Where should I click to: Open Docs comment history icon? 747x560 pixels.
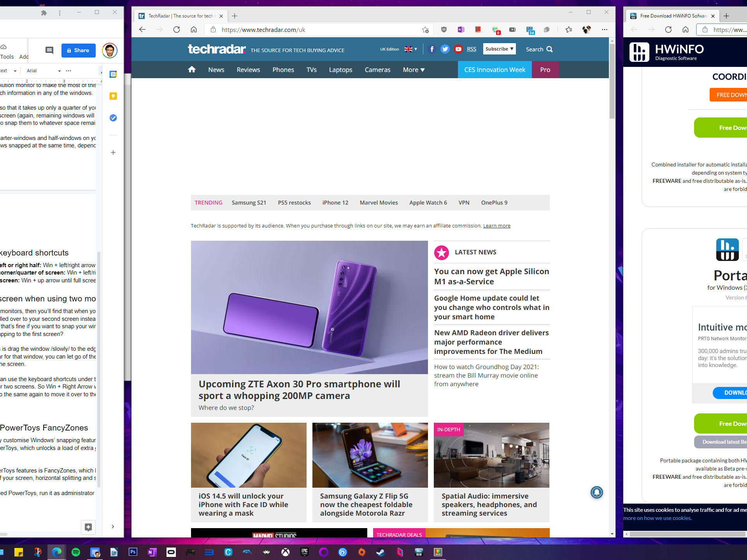[x=49, y=50]
